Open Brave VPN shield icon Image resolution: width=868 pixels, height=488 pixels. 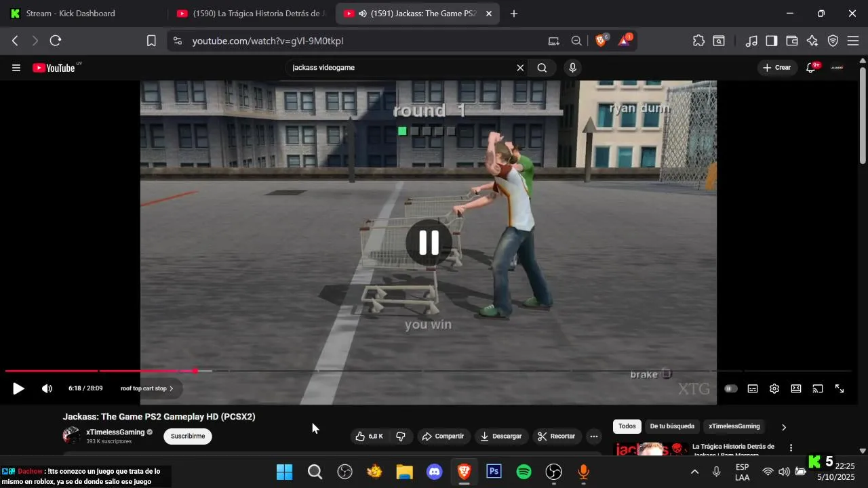click(x=833, y=41)
